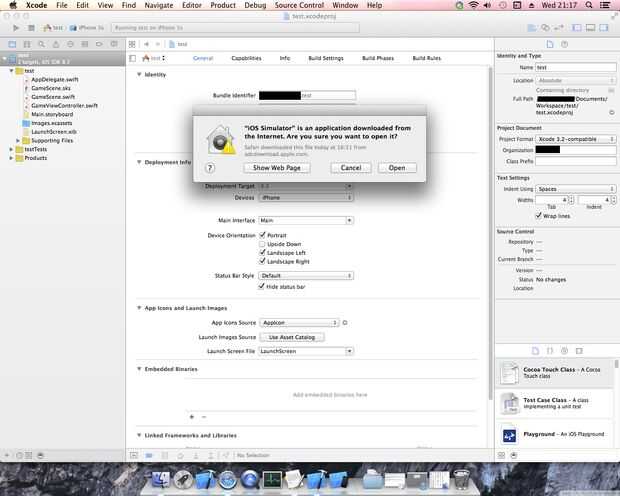Open the Report navigator icon
This screenshot has height=496, width=620.
pos(114,44)
